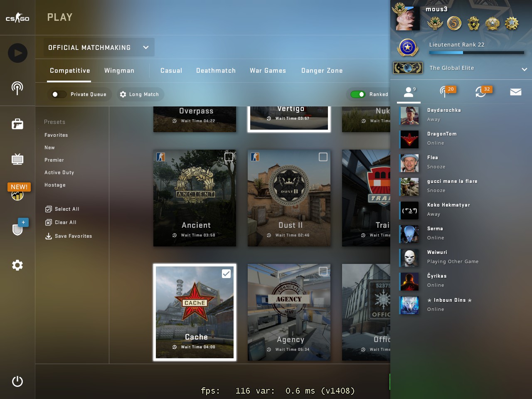
Task: Switch to the Danger Zone tab
Action: coord(322,71)
